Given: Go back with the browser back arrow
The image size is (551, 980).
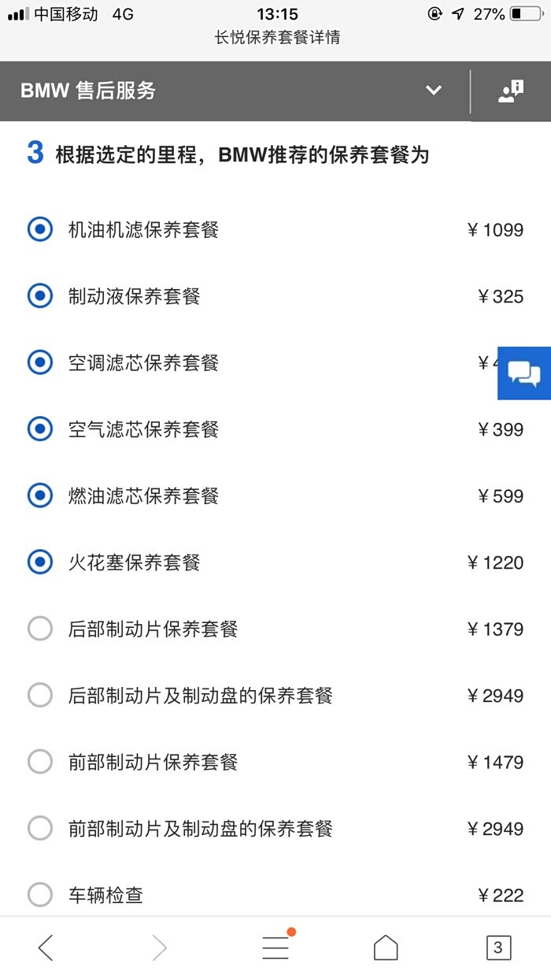Looking at the screenshot, I should (46, 948).
